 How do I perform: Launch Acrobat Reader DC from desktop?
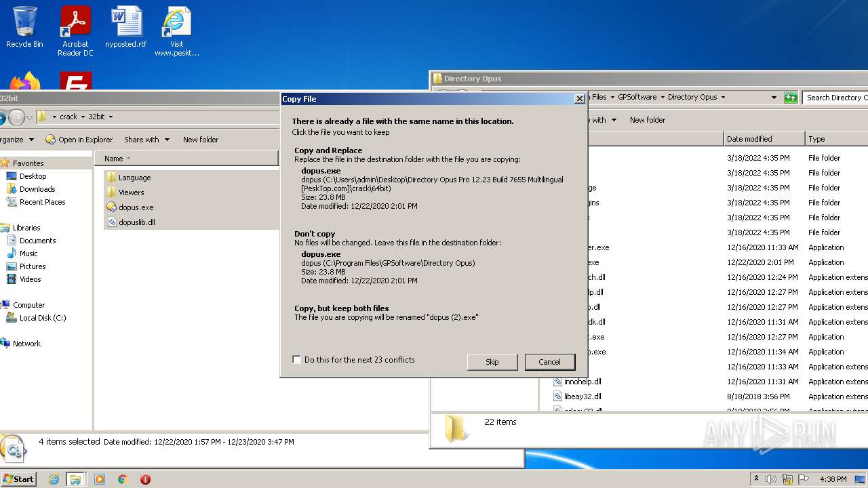click(x=75, y=30)
